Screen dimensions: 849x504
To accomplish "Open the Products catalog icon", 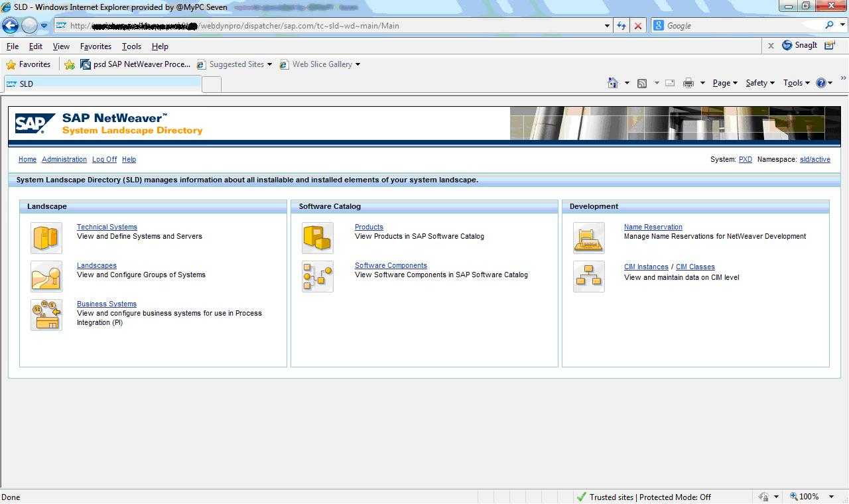I will (317, 238).
